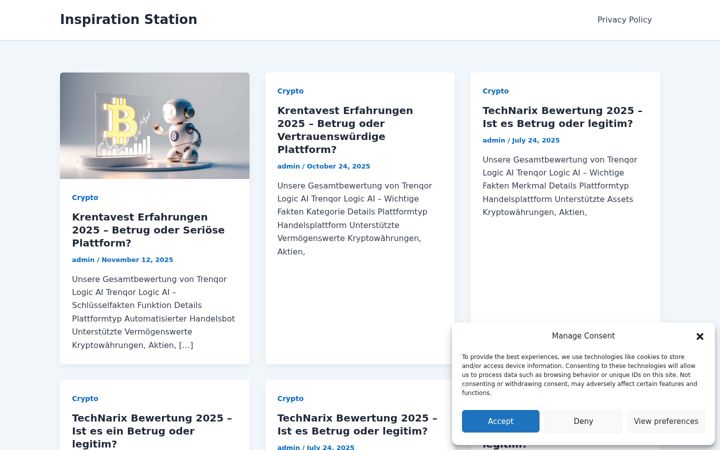This screenshot has width=720, height=450.
Task: Open 'Ist es ein Betrug oder legitim?' article
Action: pos(152,431)
